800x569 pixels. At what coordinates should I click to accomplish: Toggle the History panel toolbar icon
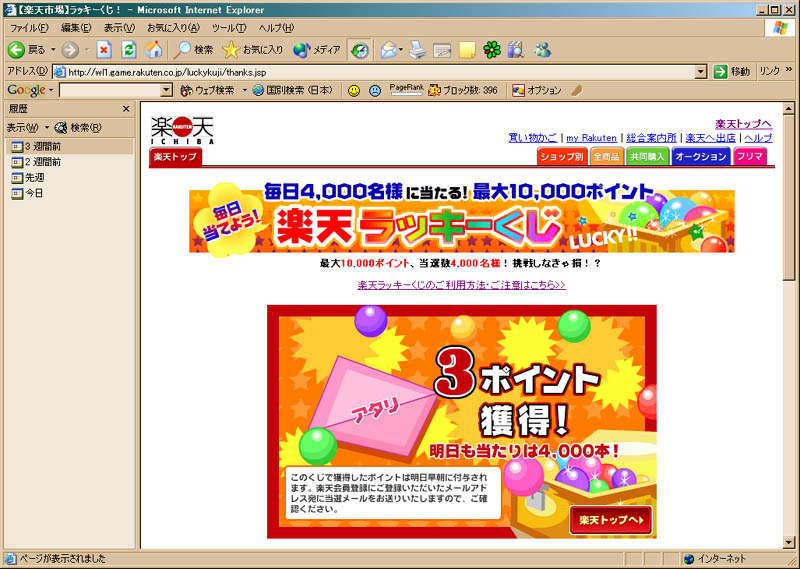360,50
